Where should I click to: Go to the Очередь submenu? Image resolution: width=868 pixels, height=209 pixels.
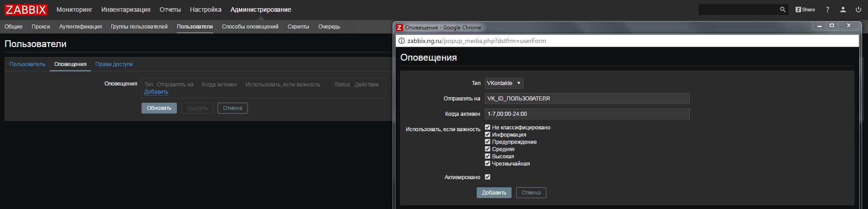coord(329,27)
